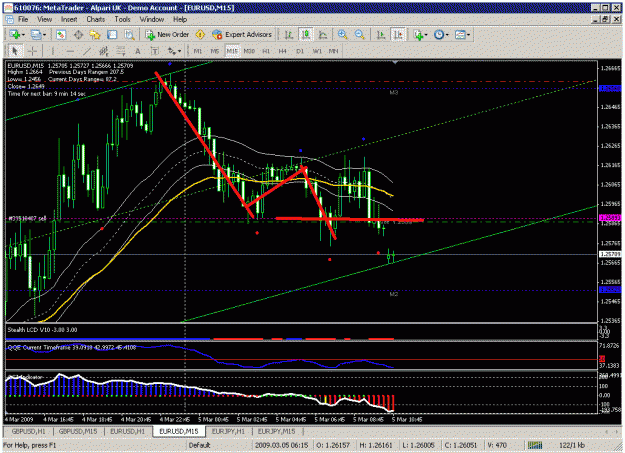Viewport: 625px width, 453px height.
Task: Open the View menu
Action: point(45,19)
